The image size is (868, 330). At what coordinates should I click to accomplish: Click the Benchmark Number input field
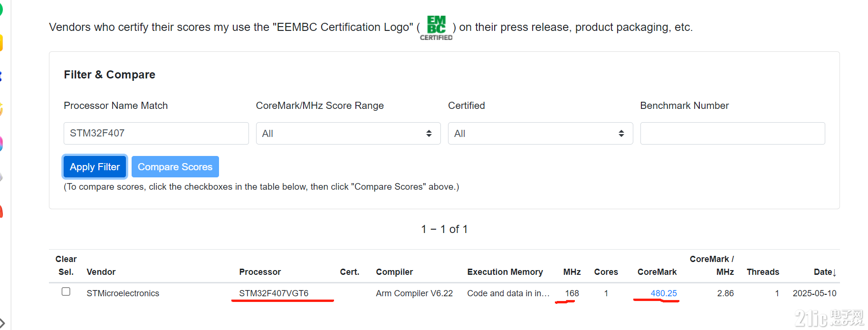pyautogui.click(x=733, y=133)
